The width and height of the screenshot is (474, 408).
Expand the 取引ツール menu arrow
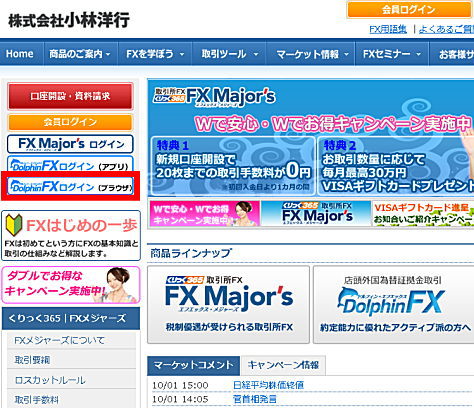[x=256, y=54]
